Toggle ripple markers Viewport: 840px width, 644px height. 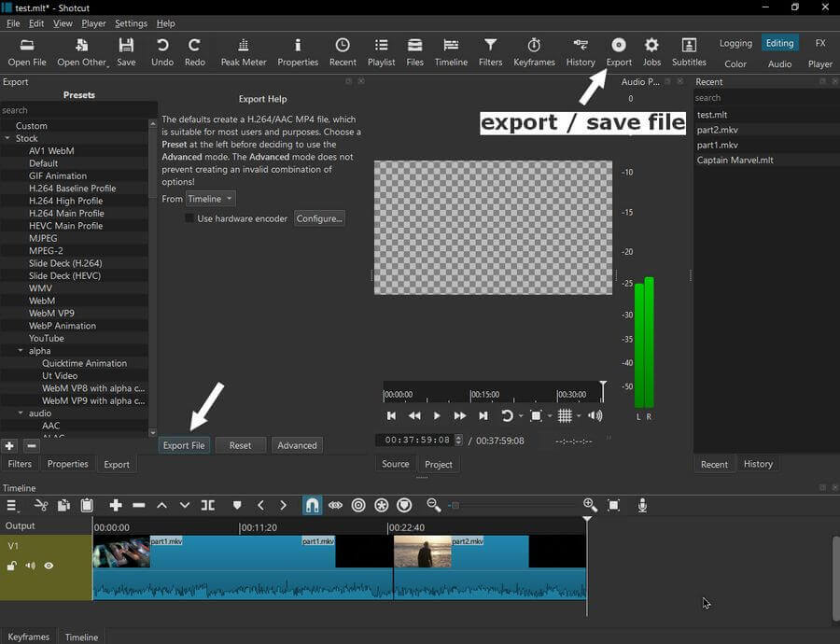pos(404,505)
